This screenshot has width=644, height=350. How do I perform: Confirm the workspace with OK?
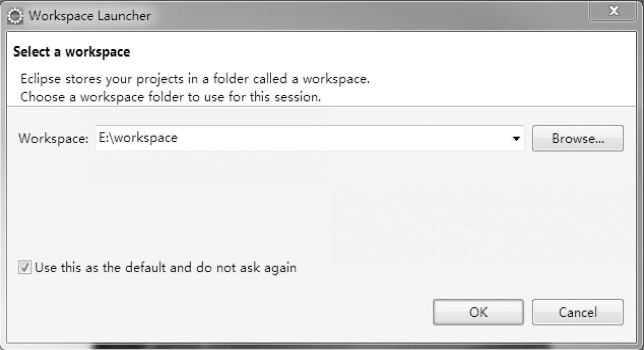[x=478, y=312]
